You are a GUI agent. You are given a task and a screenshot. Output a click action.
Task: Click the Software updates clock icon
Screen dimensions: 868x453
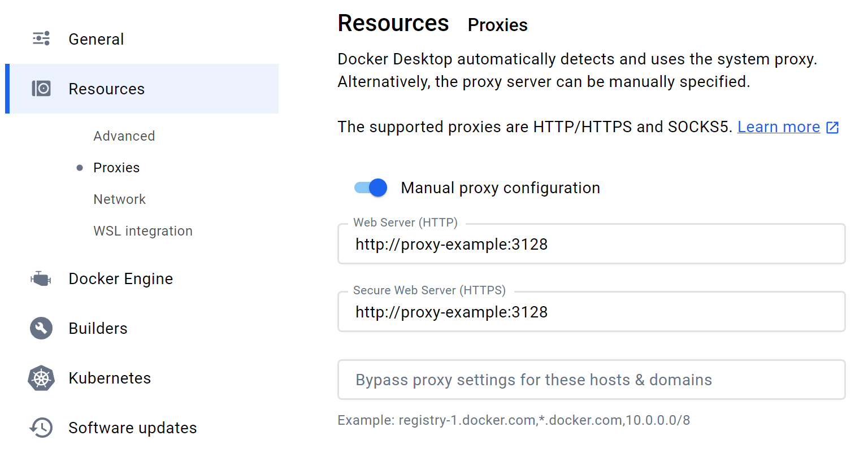click(41, 428)
